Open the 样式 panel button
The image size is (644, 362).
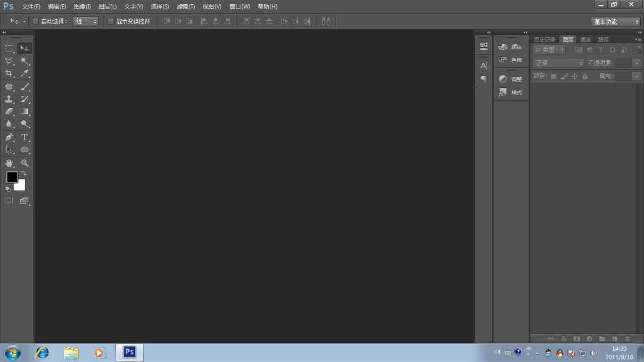coord(510,93)
